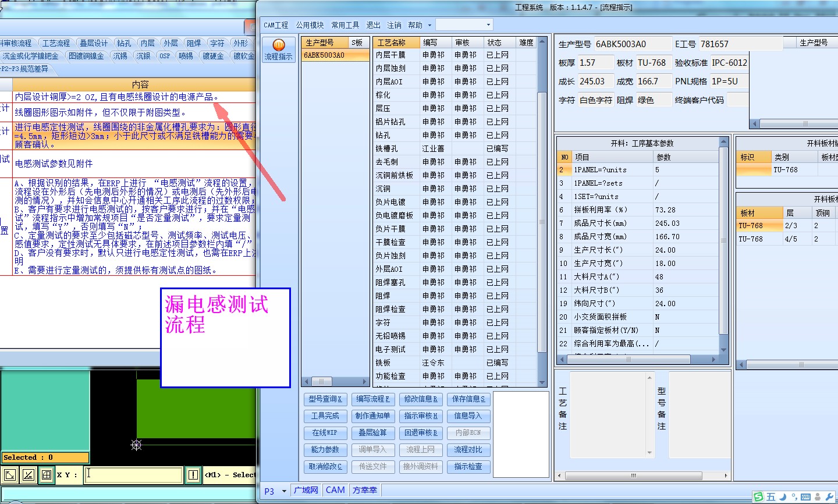This screenshot has width=838, height=504.
Task: Open the 公用模块 menu
Action: coord(310,25)
